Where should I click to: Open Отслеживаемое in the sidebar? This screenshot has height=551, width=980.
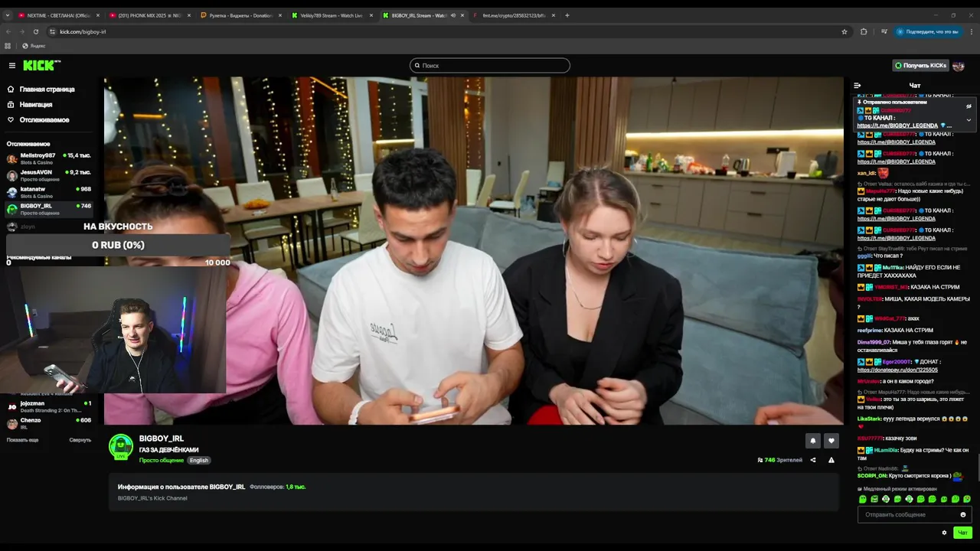[38, 120]
